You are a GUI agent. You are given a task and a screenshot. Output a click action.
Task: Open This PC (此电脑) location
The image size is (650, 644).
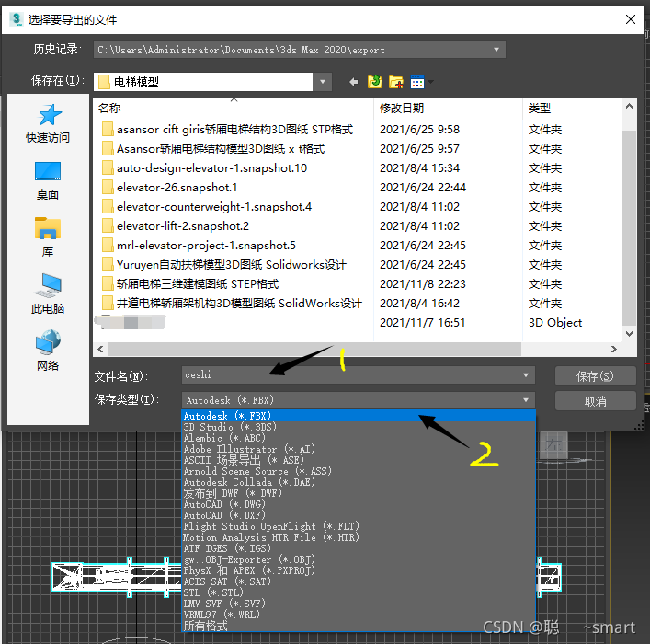tap(48, 293)
